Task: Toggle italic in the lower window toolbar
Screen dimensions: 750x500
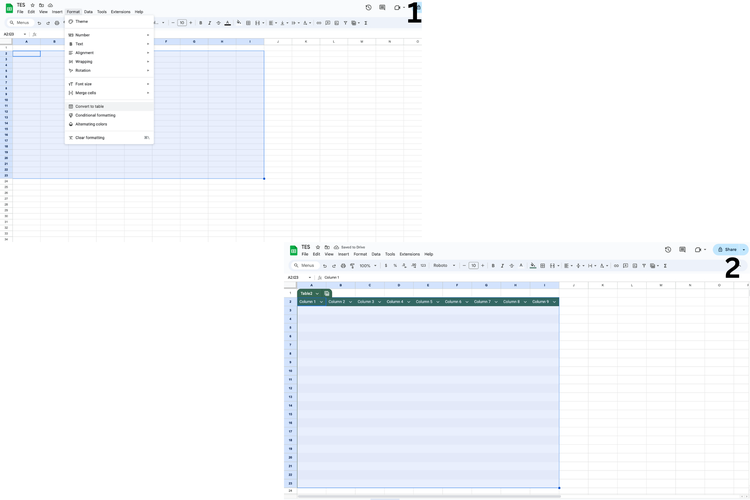Action: (x=502, y=266)
